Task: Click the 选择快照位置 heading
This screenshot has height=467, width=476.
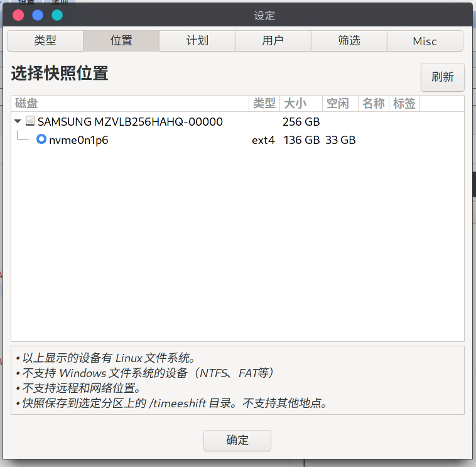Action: [x=60, y=74]
